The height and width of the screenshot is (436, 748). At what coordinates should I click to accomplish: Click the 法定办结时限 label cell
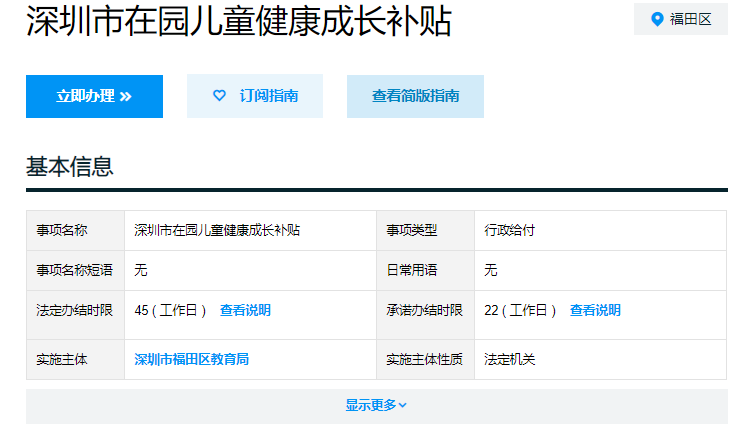click(x=75, y=315)
